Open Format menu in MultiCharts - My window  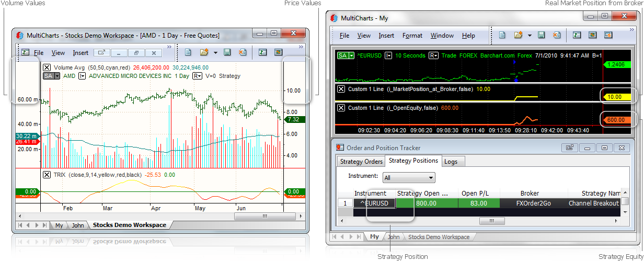click(412, 36)
